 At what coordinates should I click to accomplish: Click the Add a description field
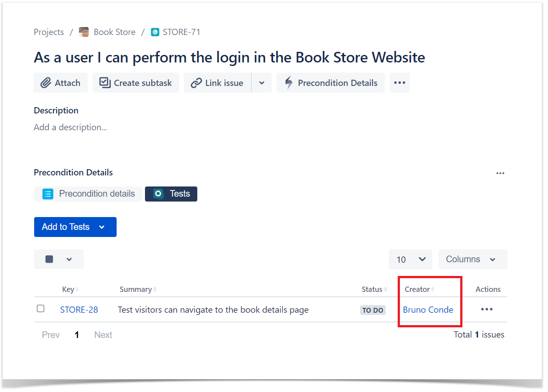pyautogui.click(x=70, y=127)
